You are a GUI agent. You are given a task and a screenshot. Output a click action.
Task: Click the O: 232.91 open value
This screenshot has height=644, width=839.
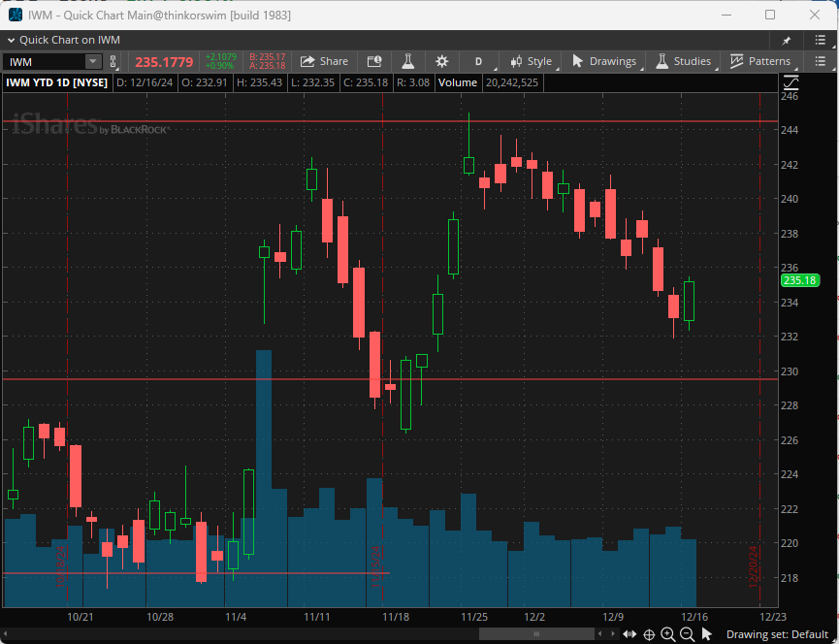[205, 82]
